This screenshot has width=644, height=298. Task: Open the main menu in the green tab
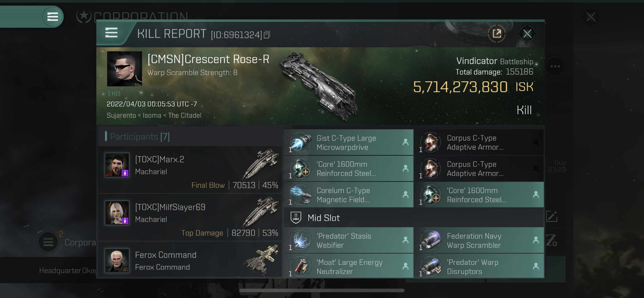click(x=52, y=17)
